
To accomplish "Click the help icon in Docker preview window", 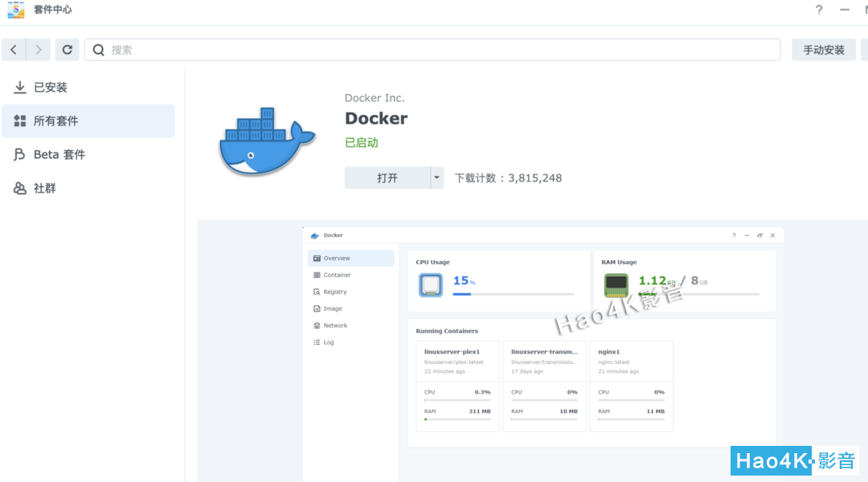I will [734, 235].
